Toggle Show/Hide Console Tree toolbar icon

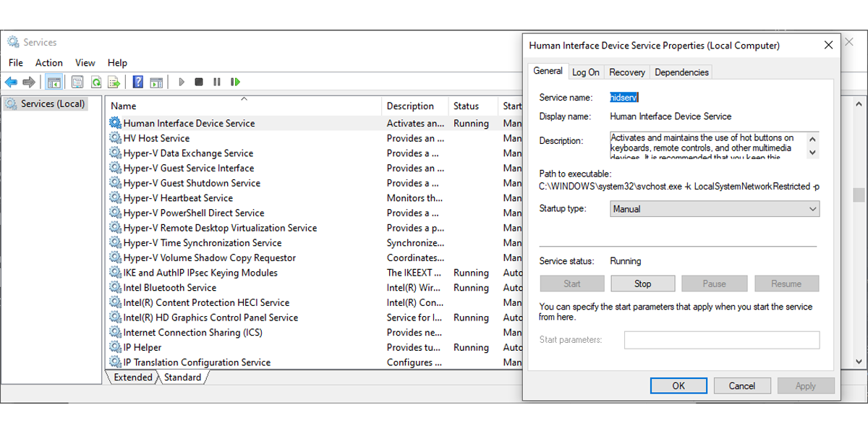(54, 82)
